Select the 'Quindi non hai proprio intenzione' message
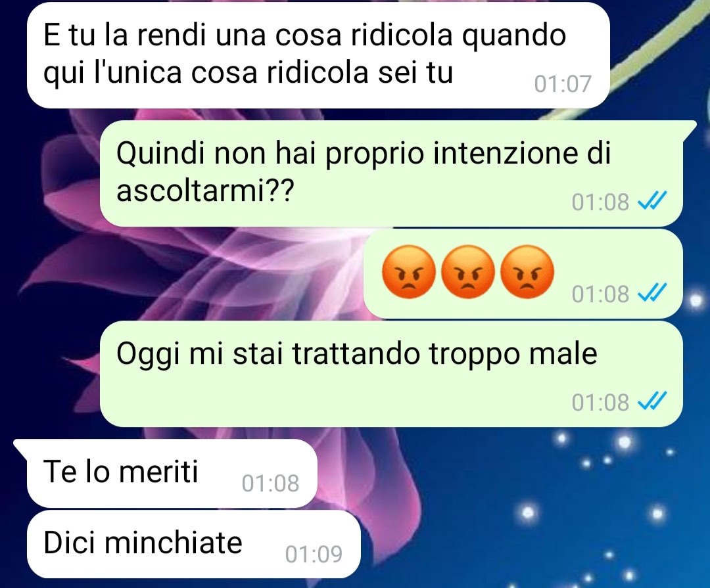 click(391, 173)
